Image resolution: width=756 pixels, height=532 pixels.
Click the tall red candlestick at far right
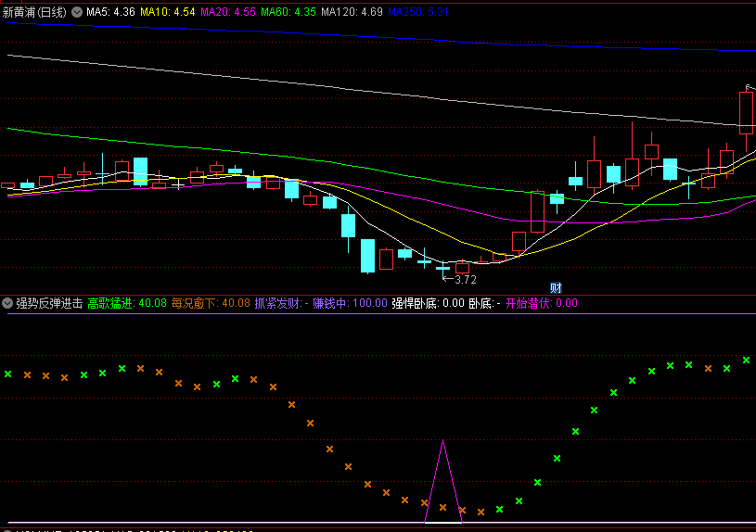pos(746,113)
